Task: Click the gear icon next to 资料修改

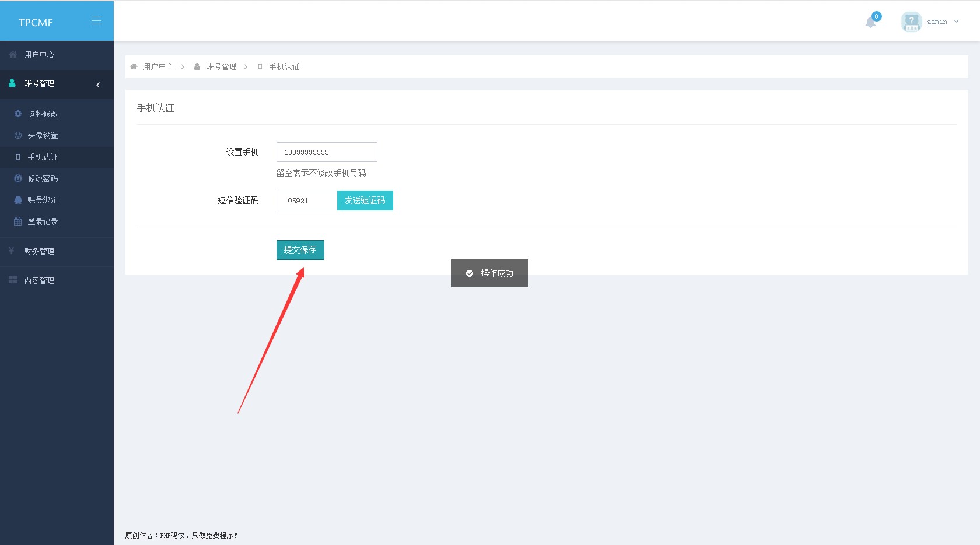Action: [18, 114]
